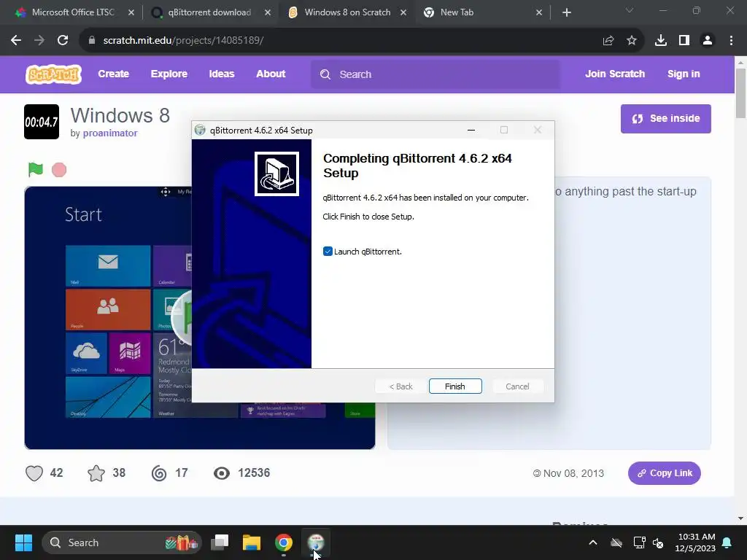This screenshot has width=747, height=560.
Task: Open Chrome profile icon
Action: pyautogui.click(x=708, y=41)
